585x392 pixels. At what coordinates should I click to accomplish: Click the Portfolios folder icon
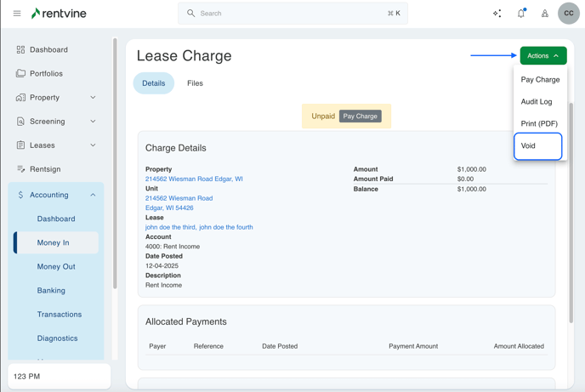(20, 74)
